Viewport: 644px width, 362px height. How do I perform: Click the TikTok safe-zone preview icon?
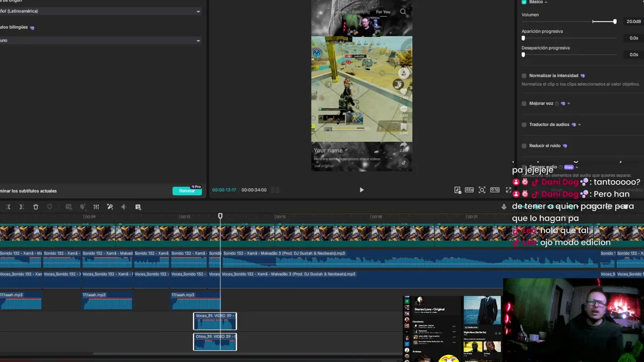coord(457,190)
